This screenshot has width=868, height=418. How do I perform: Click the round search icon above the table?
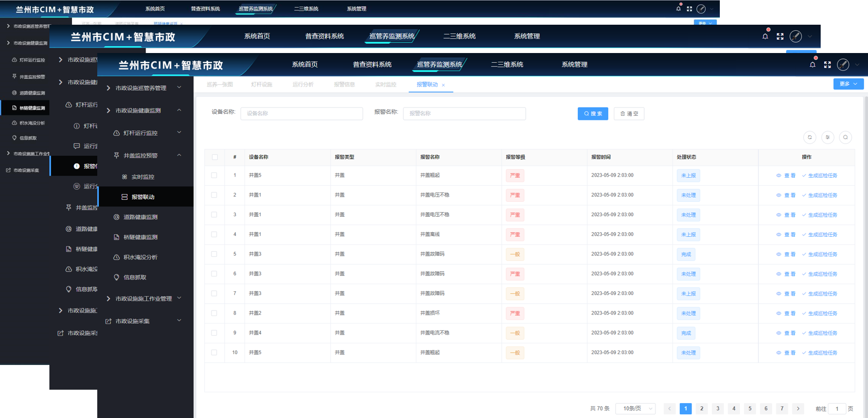pos(845,137)
